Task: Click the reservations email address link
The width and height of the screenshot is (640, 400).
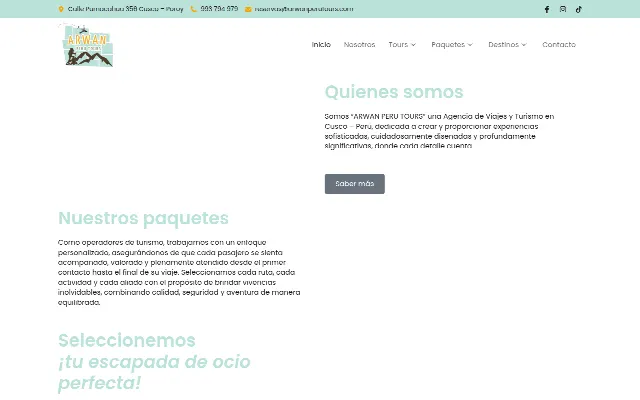Action: tap(304, 9)
